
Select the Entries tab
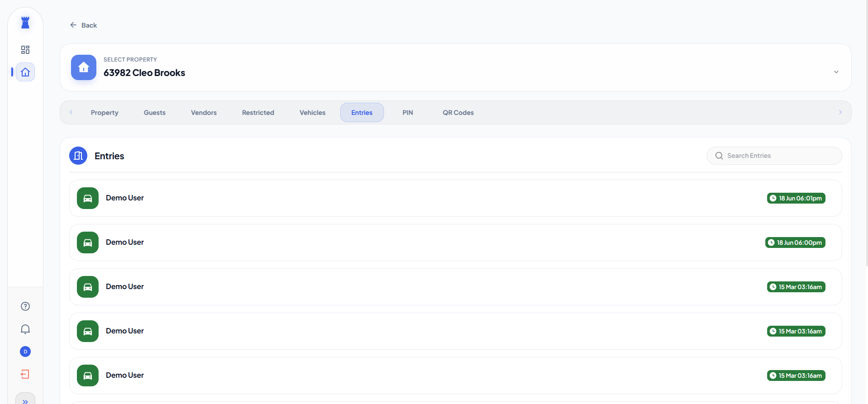[x=362, y=113]
